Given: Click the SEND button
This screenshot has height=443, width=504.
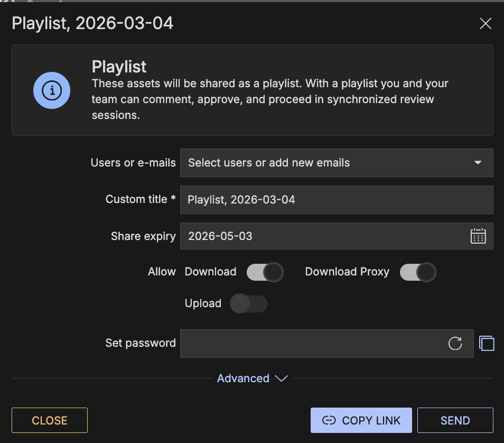Looking at the screenshot, I should pyautogui.click(x=455, y=421).
